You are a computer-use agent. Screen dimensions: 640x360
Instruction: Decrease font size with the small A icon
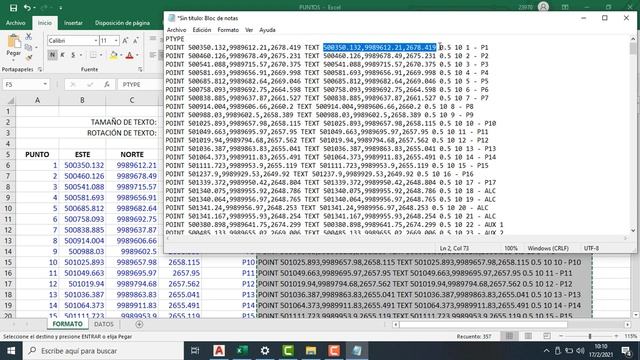[x=136, y=40]
